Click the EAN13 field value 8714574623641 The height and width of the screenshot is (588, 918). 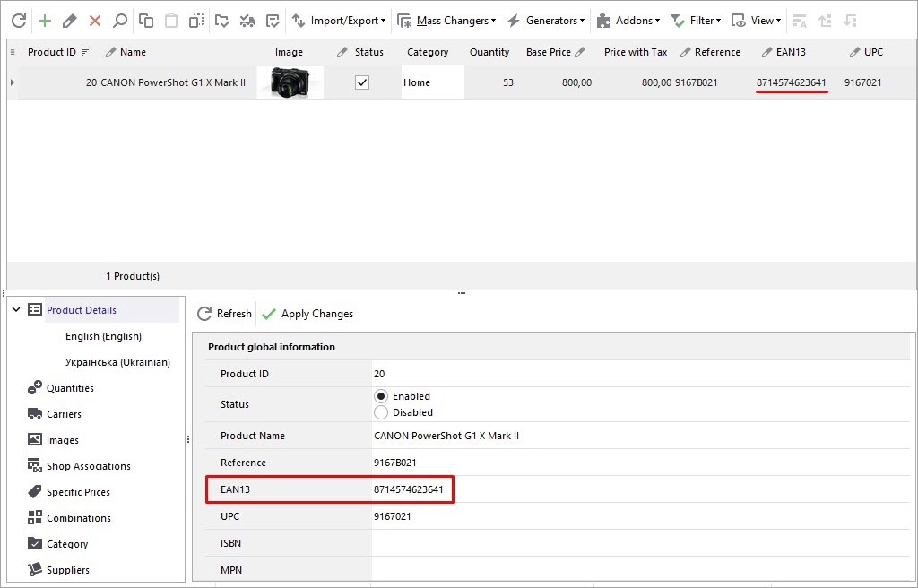(409, 489)
